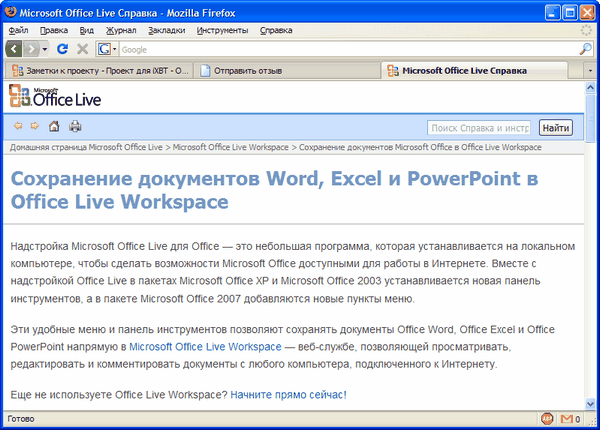Open the Вид menu
The height and width of the screenshot is (430, 600).
(x=86, y=30)
